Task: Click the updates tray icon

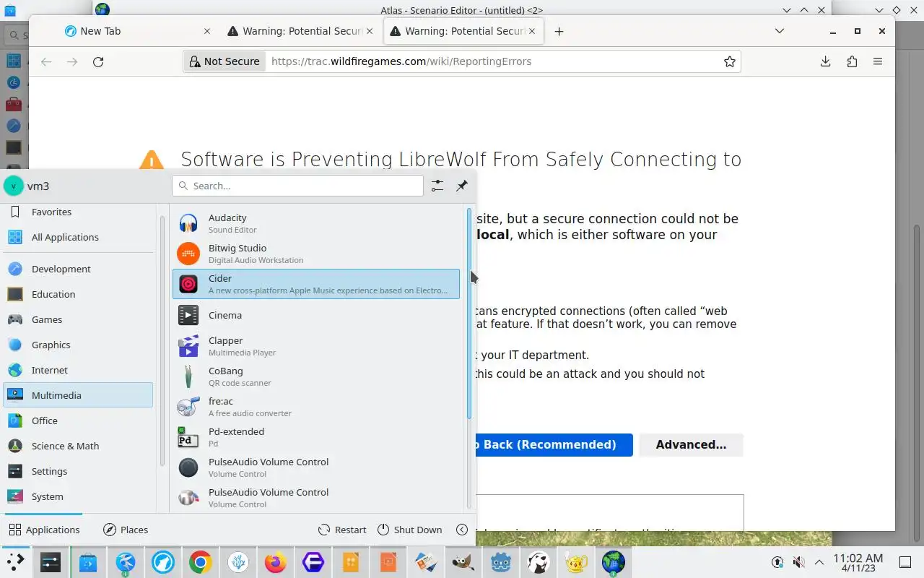Action: click(x=777, y=562)
